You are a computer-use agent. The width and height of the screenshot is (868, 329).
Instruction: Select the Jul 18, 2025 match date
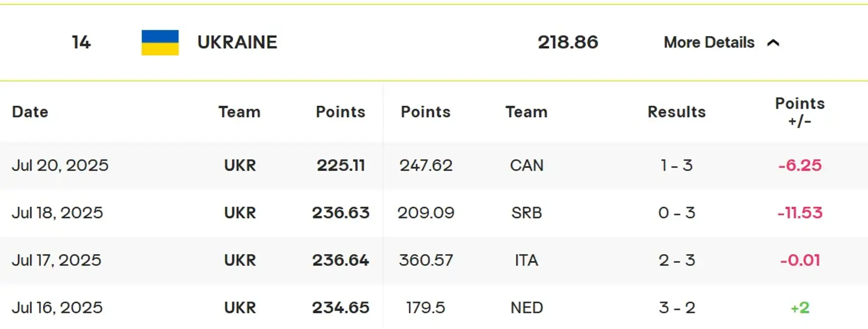(57, 213)
